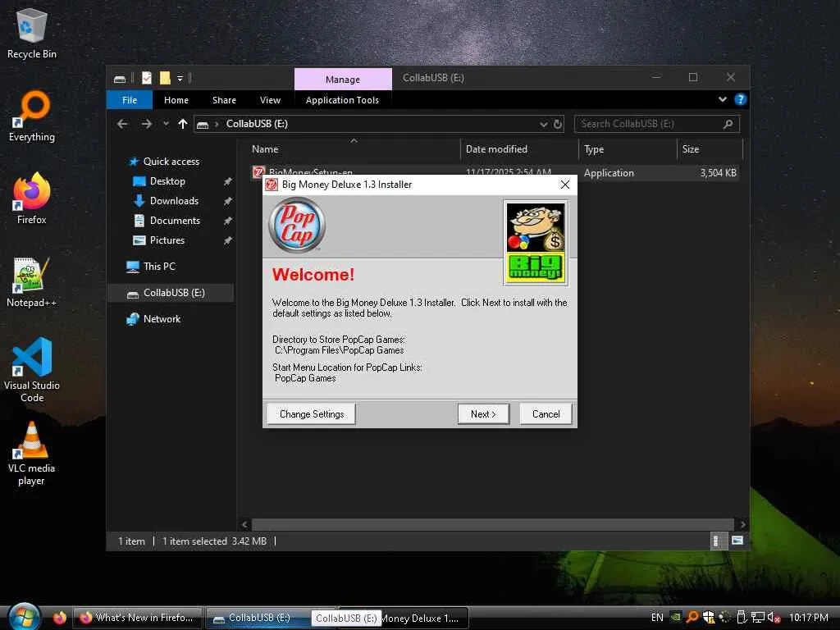The image size is (840, 630).
Task: Select the Notepad++ desktop shortcut
Action: (32, 282)
